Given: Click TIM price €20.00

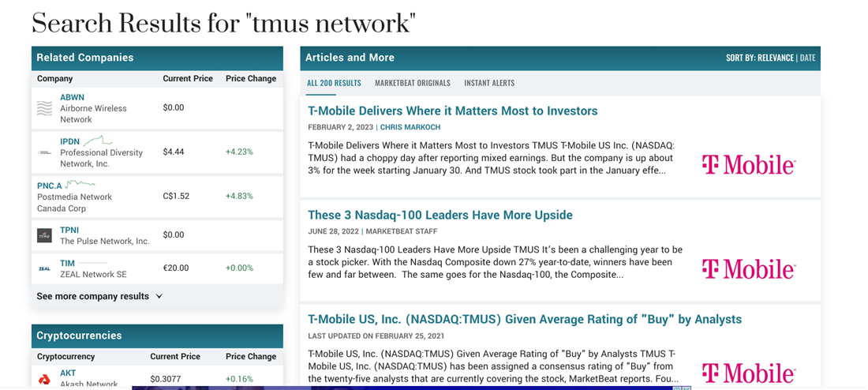Looking at the screenshot, I should tap(175, 268).
